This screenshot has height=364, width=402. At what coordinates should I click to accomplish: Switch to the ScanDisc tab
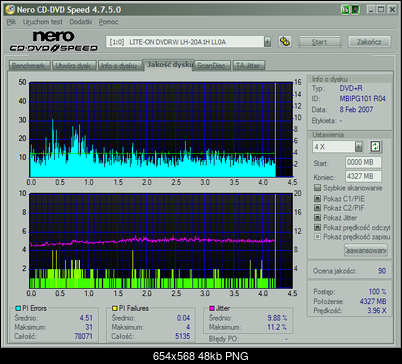click(212, 65)
